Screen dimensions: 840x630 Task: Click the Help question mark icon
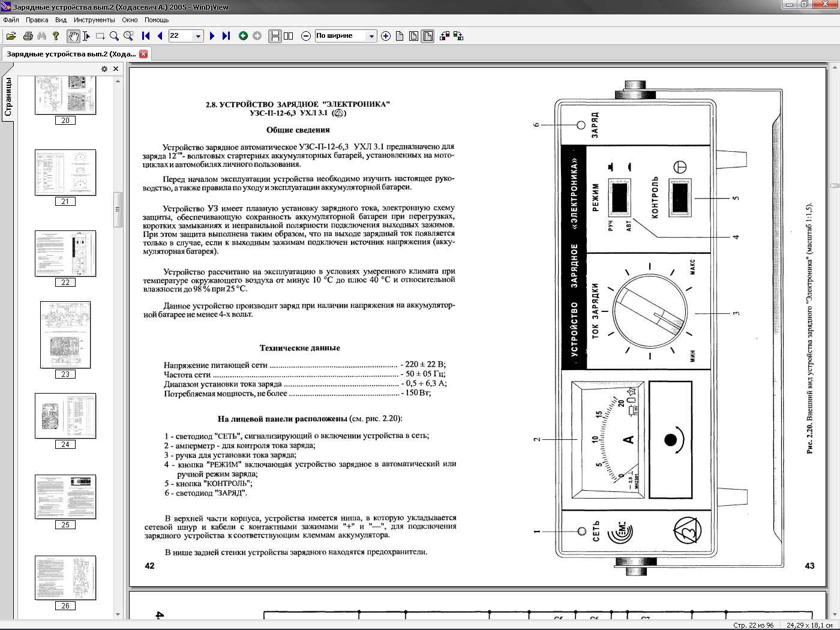click(56, 36)
